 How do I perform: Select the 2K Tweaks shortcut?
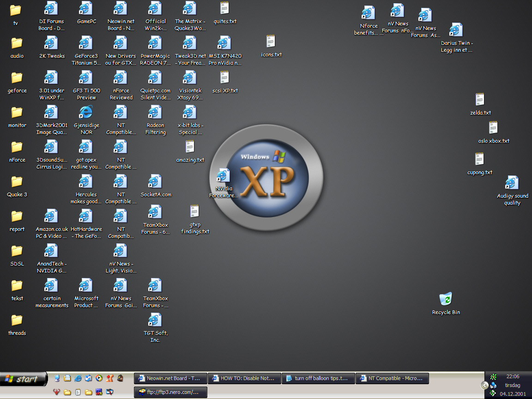pyautogui.click(x=52, y=48)
